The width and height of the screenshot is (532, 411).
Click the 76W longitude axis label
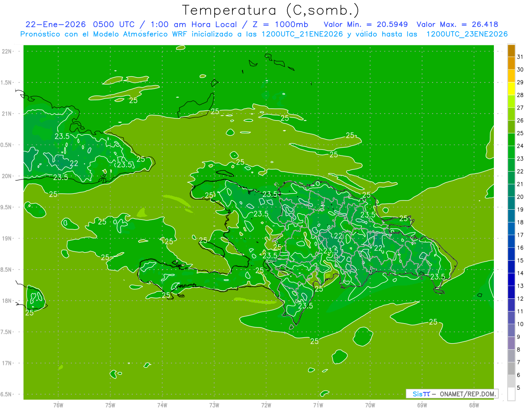58,405
